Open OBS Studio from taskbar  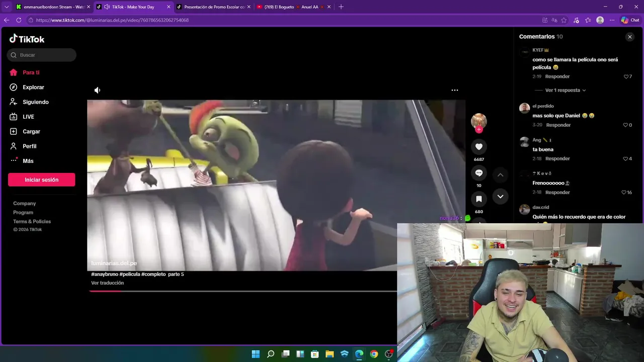(389, 354)
